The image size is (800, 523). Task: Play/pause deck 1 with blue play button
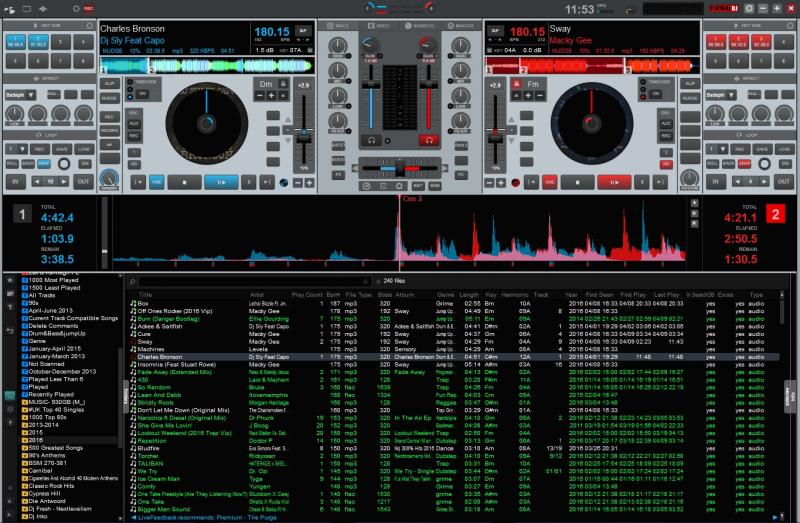pyautogui.click(x=221, y=182)
